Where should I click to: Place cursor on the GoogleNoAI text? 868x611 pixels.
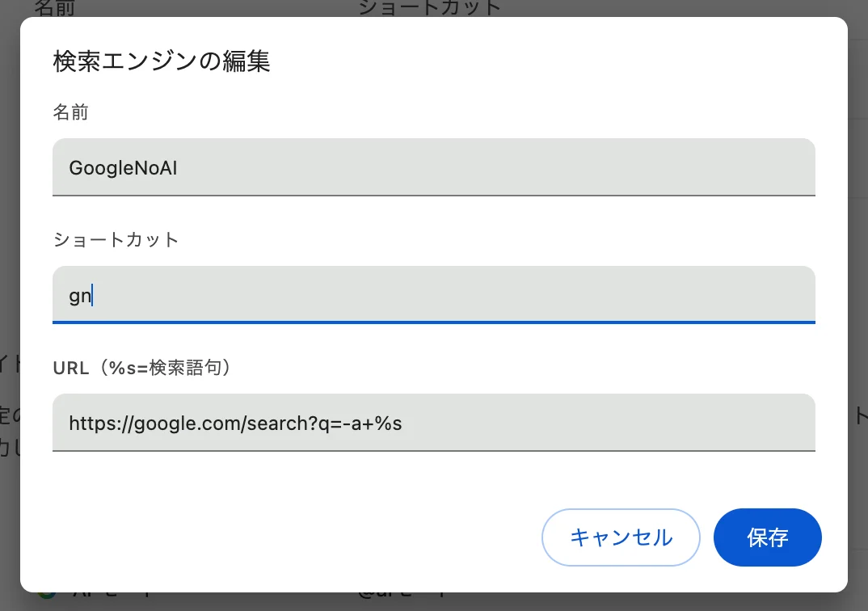[x=123, y=167]
